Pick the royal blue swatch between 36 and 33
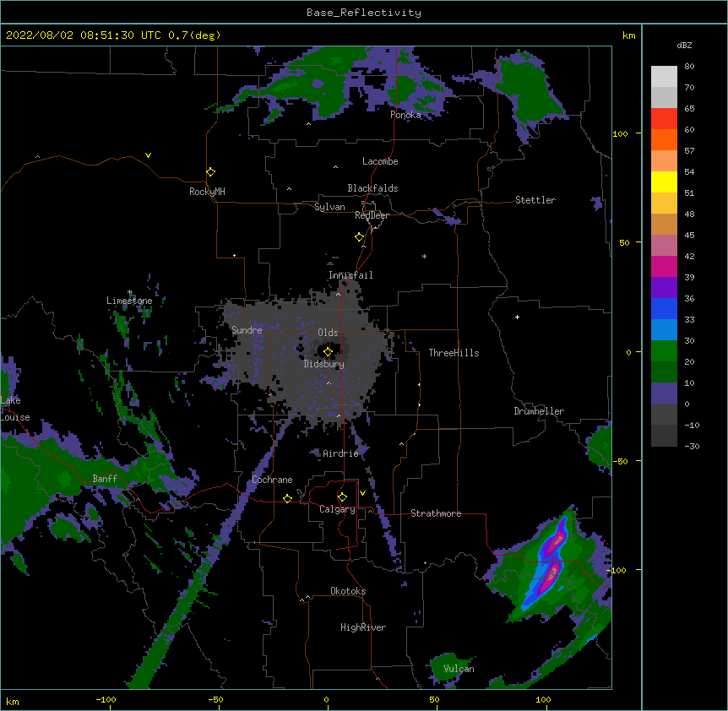The image size is (728, 711). tap(664, 308)
